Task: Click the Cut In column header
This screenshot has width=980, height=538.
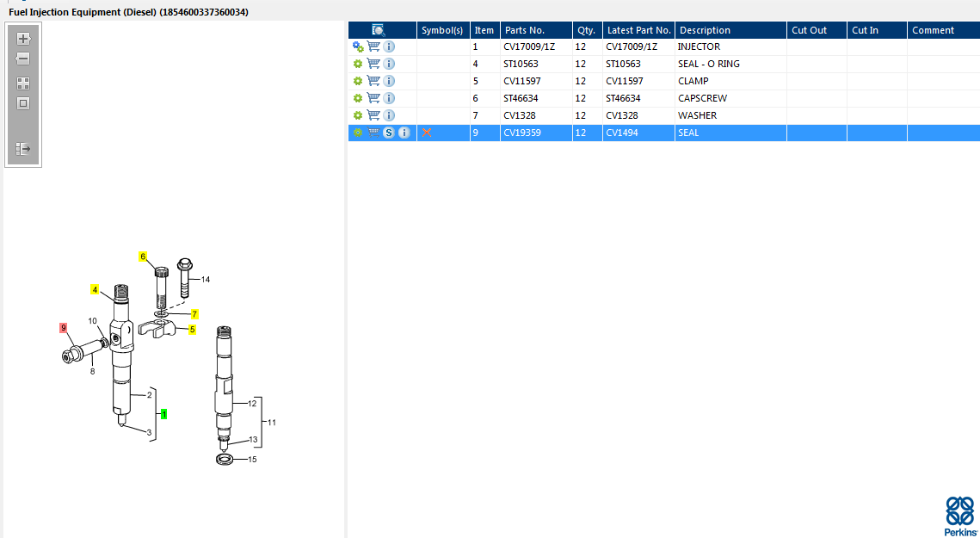Action: pyautogui.click(x=877, y=30)
